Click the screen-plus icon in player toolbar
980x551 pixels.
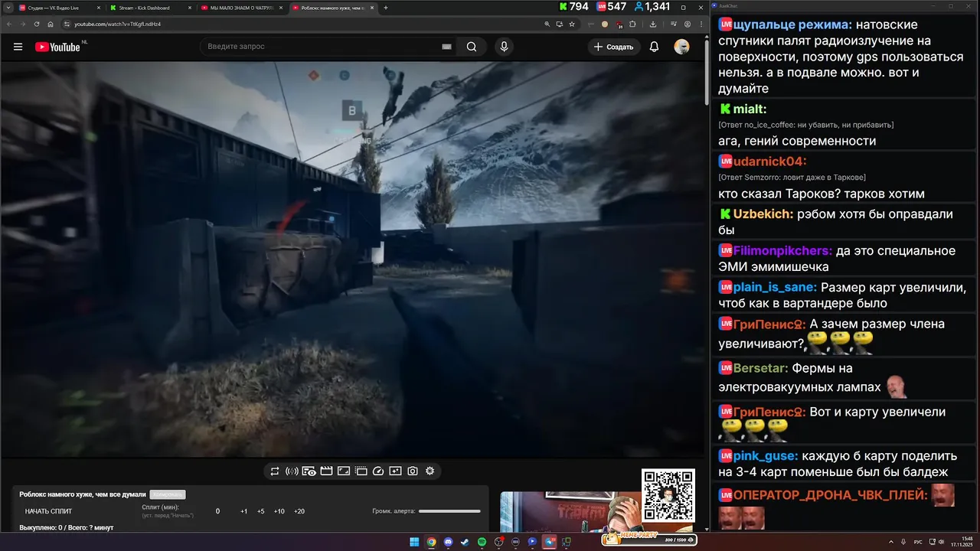[395, 471]
